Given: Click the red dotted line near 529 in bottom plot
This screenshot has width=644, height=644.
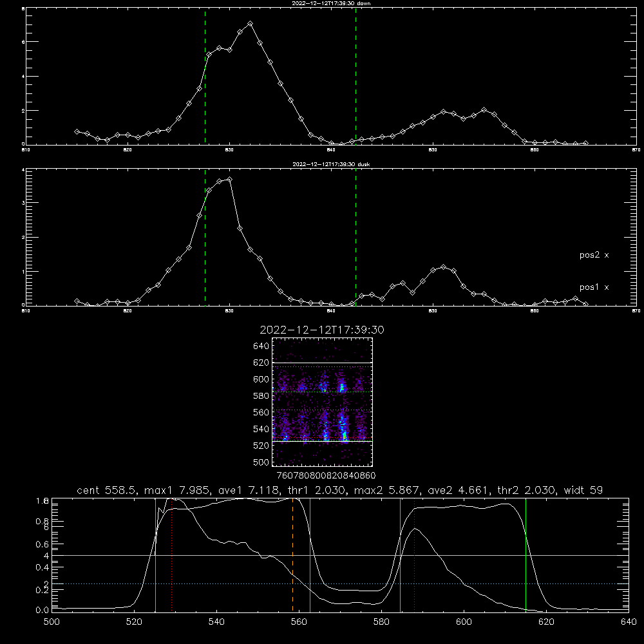Looking at the screenshot, I should [x=172, y=554].
